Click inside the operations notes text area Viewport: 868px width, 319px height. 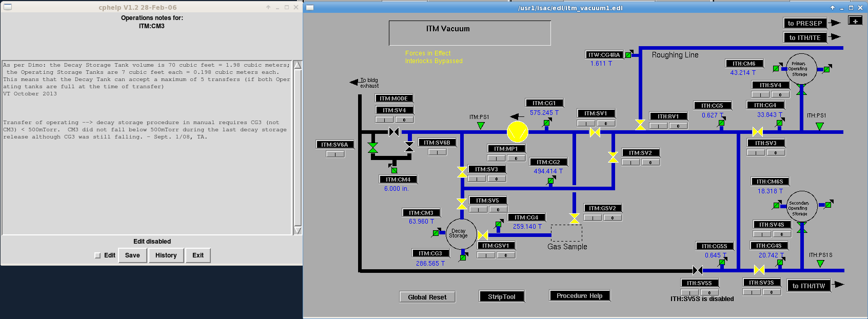(147, 180)
